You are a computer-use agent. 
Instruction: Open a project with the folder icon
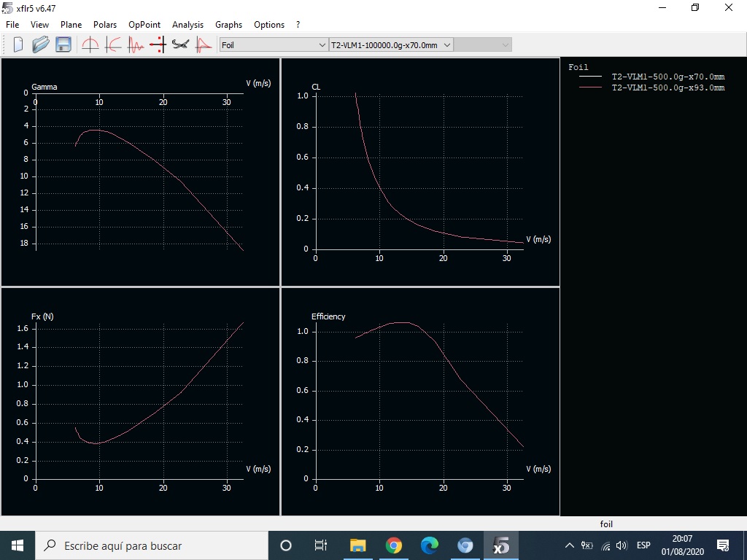pos(41,44)
